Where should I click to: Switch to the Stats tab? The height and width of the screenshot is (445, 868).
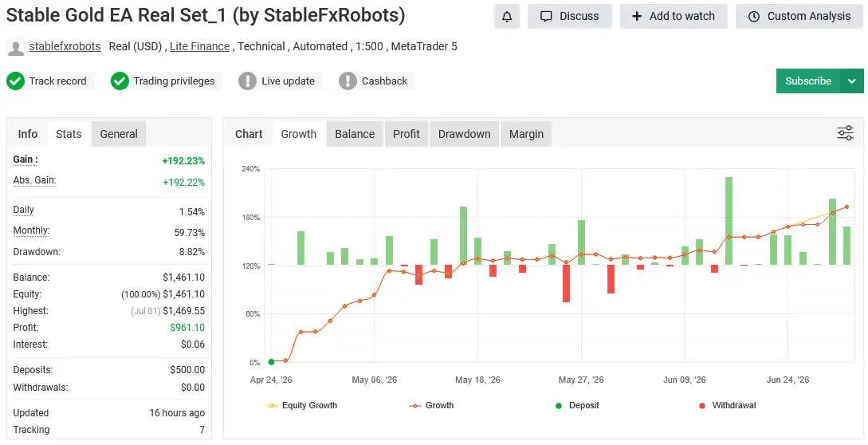(x=69, y=134)
